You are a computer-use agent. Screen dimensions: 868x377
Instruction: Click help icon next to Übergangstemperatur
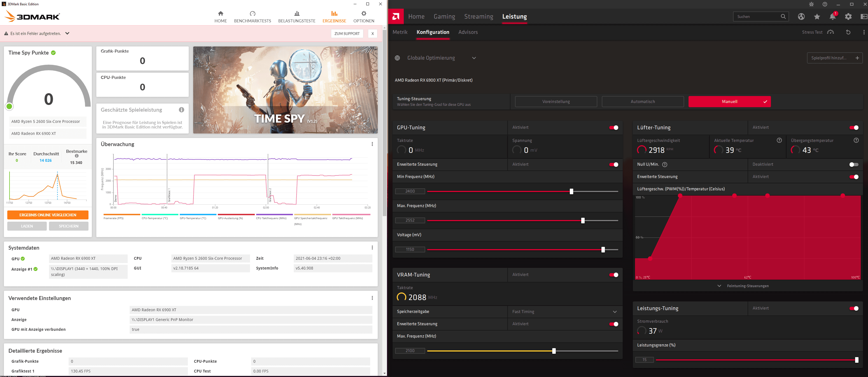point(856,141)
